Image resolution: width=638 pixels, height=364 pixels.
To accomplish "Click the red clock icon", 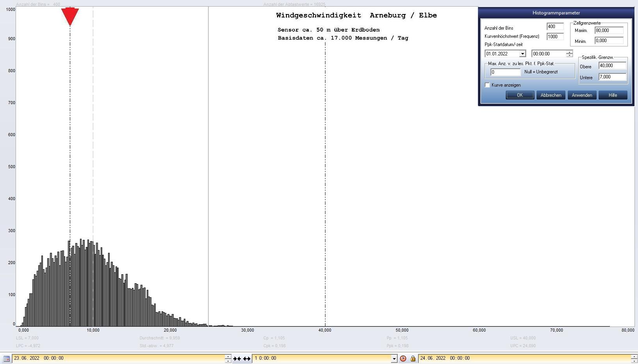I will click(403, 359).
